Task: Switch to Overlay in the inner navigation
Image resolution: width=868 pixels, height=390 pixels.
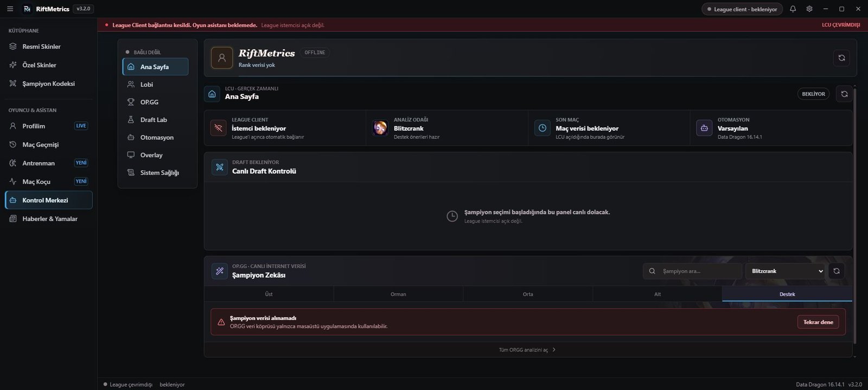Action: click(156, 155)
